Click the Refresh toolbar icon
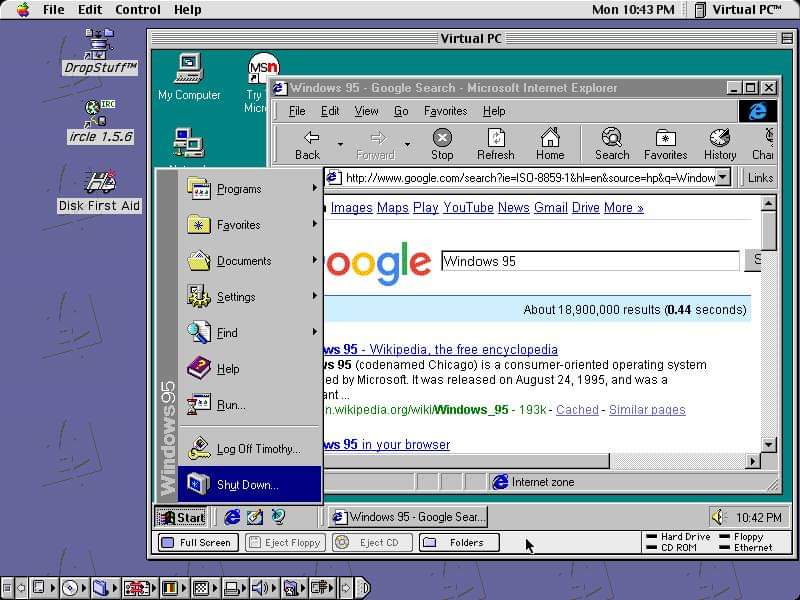Screen dimensions: 800x600 coord(495,145)
